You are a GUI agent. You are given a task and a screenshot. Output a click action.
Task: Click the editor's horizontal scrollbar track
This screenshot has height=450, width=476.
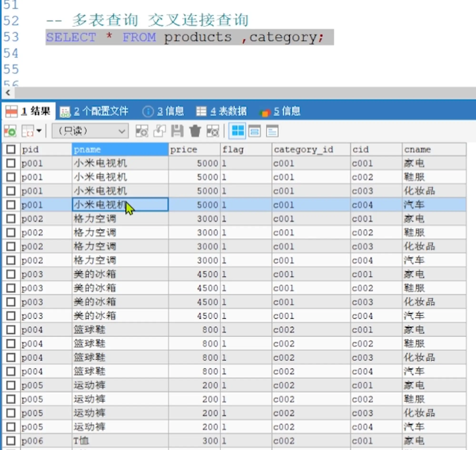tap(245, 93)
